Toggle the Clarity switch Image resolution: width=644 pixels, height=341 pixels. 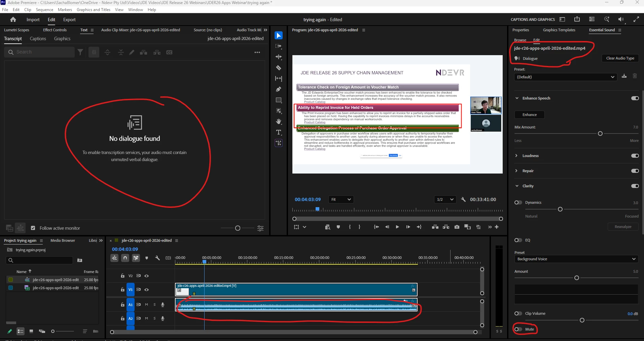point(635,186)
